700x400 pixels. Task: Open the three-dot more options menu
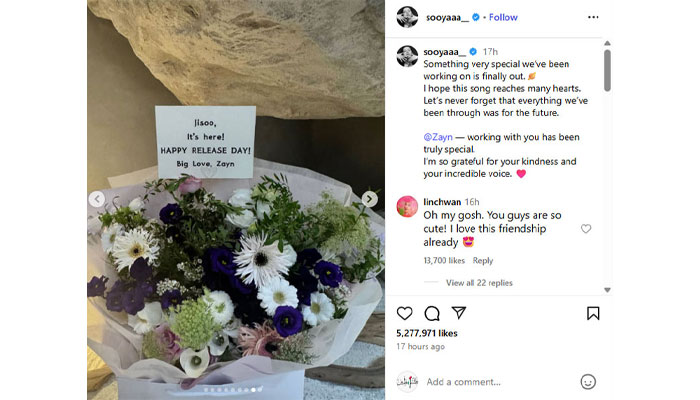[x=593, y=17]
